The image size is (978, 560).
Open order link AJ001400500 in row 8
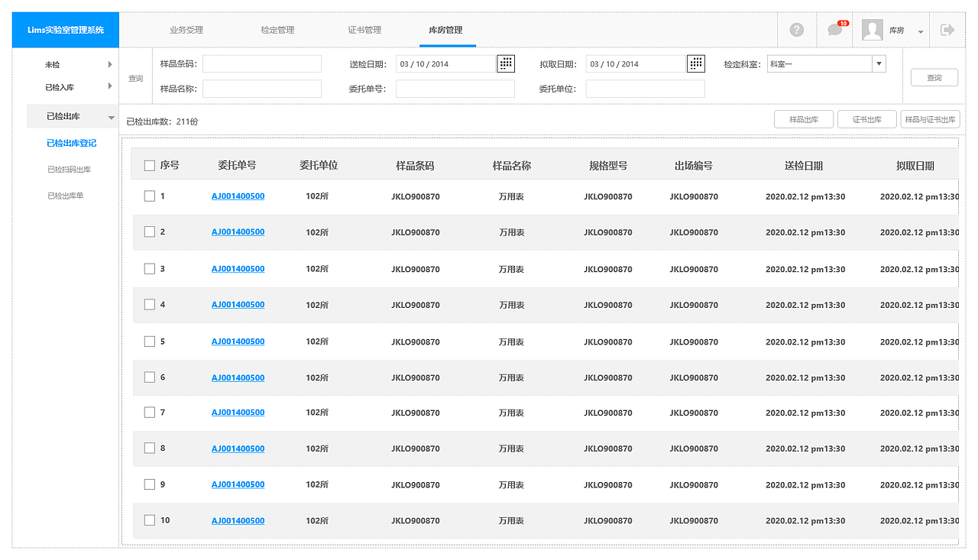tap(238, 448)
